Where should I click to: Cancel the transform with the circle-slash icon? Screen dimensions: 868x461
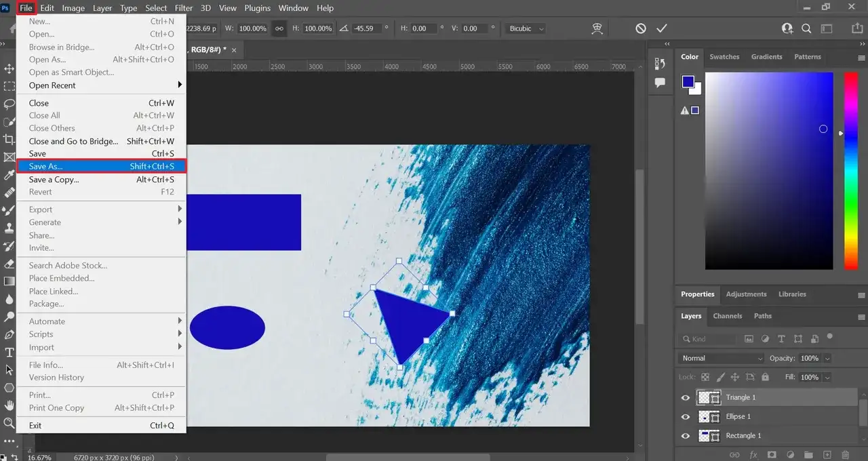point(641,28)
